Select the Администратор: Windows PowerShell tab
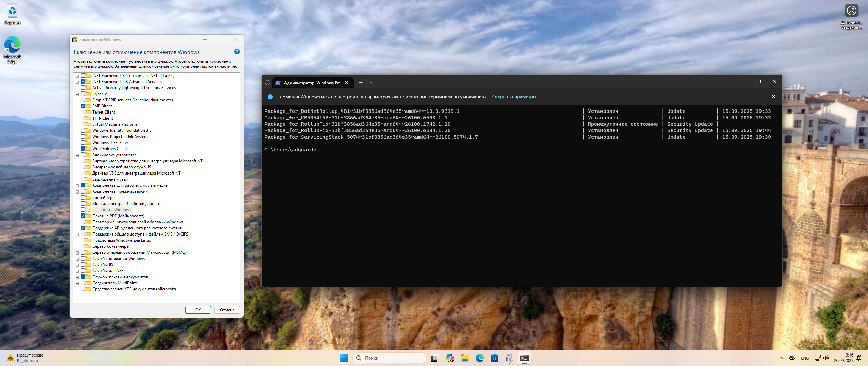868x366 pixels. click(311, 83)
